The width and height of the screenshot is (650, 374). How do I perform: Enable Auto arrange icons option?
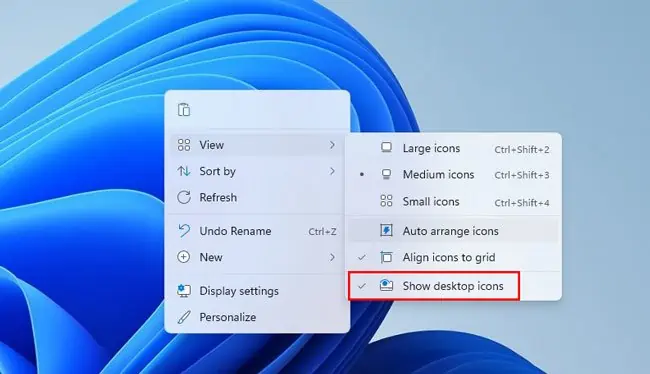point(454,231)
